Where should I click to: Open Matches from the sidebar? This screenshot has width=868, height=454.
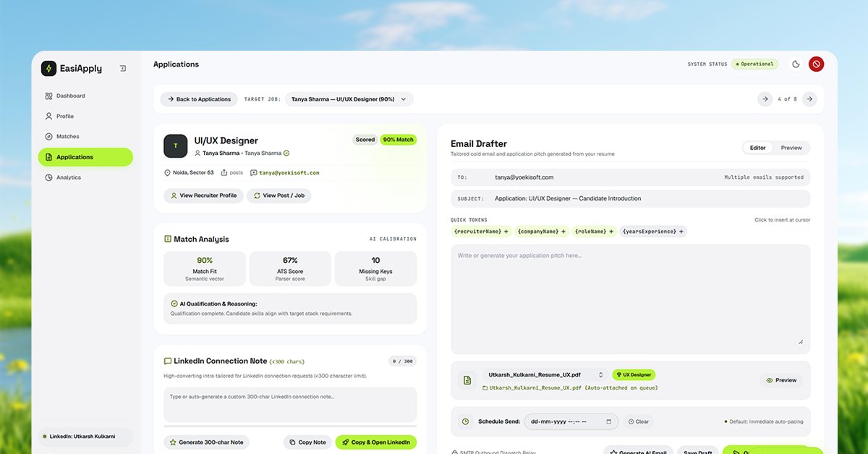coord(85,136)
